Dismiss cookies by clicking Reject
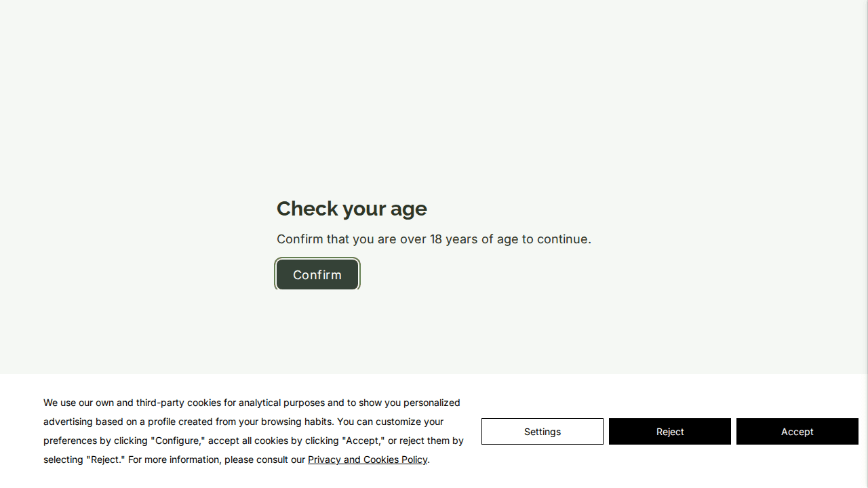The width and height of the screenshot is (868, 488). pos(670,431)
